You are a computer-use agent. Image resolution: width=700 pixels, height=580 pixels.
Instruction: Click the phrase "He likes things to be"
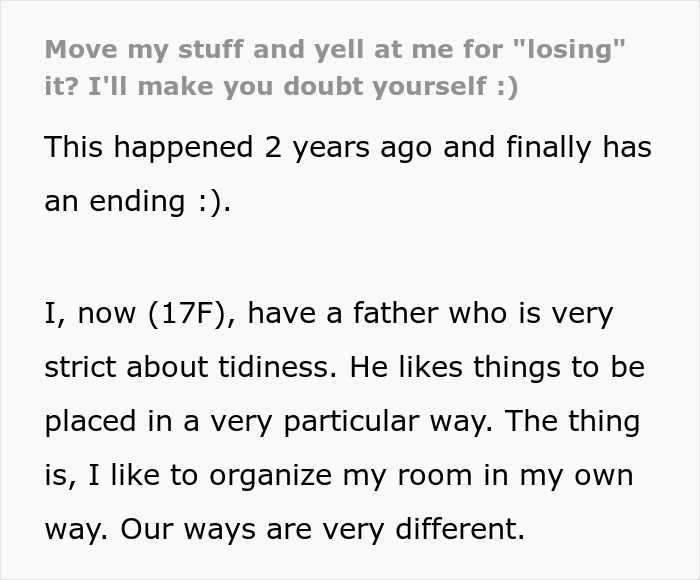coord(498,367)
